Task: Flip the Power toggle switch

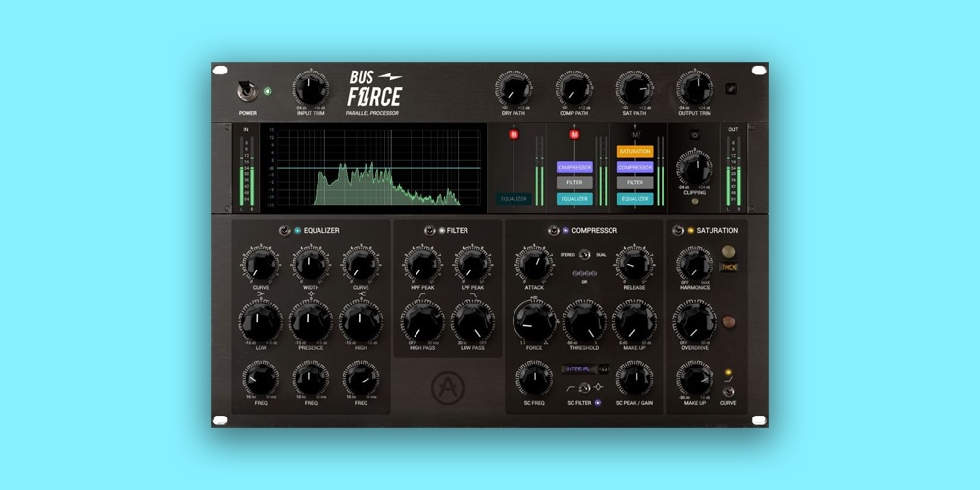Action: 245,91
